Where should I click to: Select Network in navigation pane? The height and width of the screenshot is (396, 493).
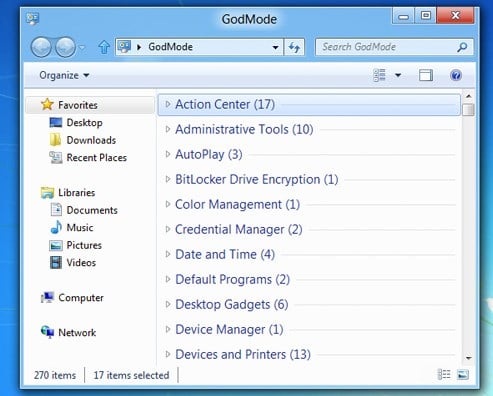point(77,333)
